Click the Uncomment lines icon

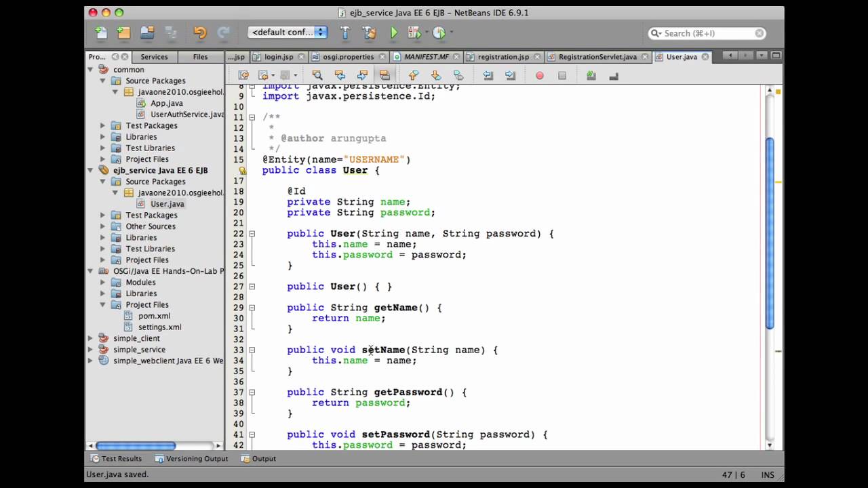(x=614, y=76)
